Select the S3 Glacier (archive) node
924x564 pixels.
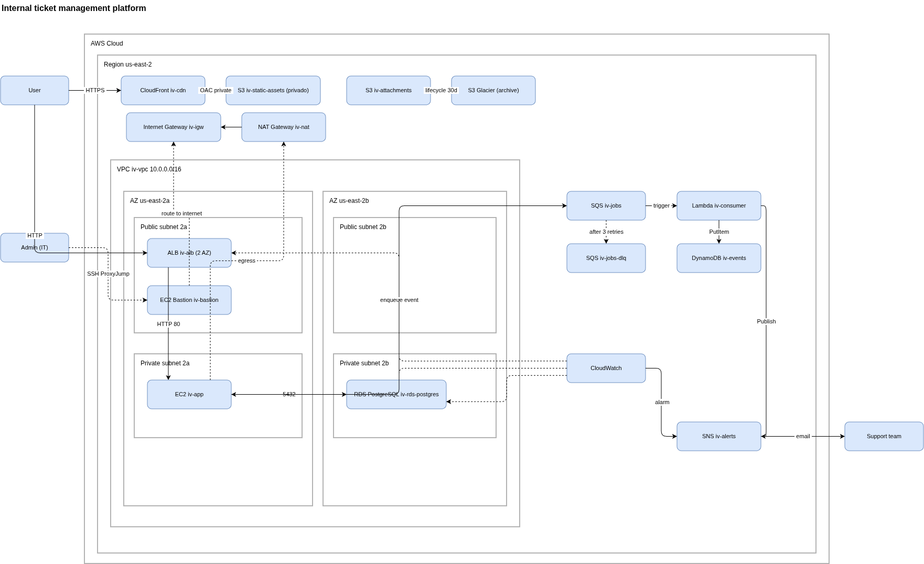[493, 90]
